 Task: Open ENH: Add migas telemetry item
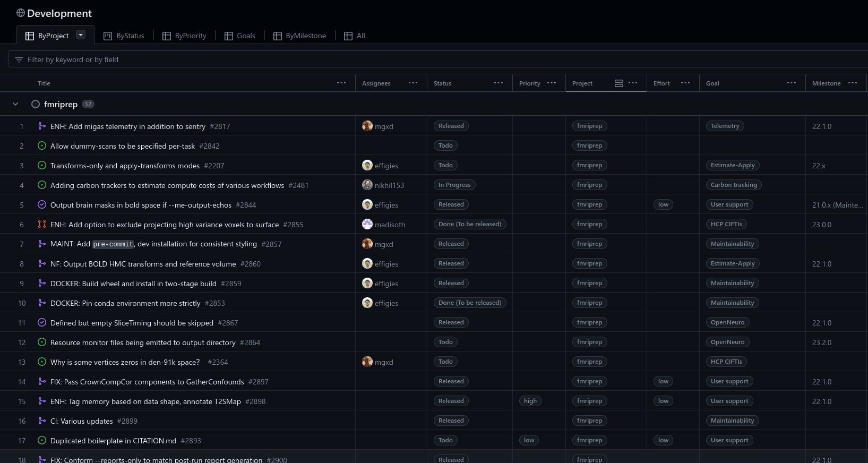tap(128, 126)
